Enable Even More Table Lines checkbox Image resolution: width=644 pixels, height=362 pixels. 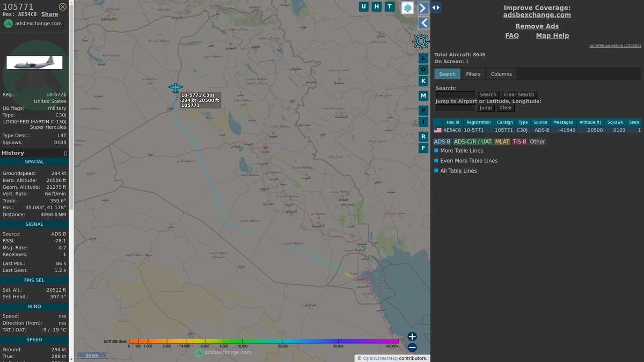pos(436,161)
